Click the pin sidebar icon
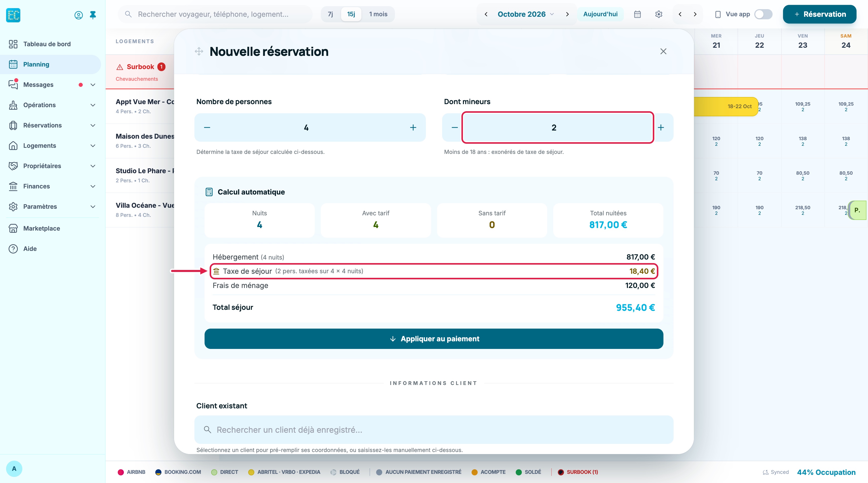The image size is (868, 483). (x=93, y=15)
